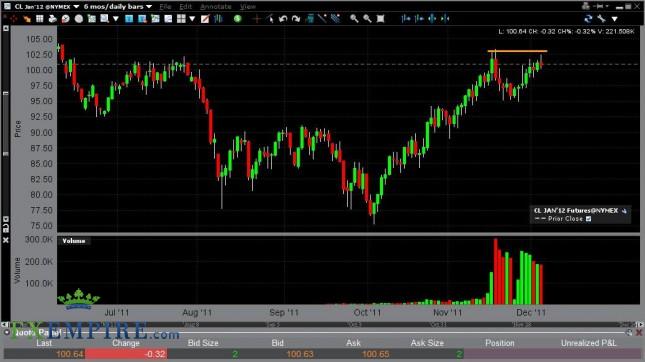Select the diagonal trendline drawing tool
Viewport: 645px width, 362px height.
[322, 19]
